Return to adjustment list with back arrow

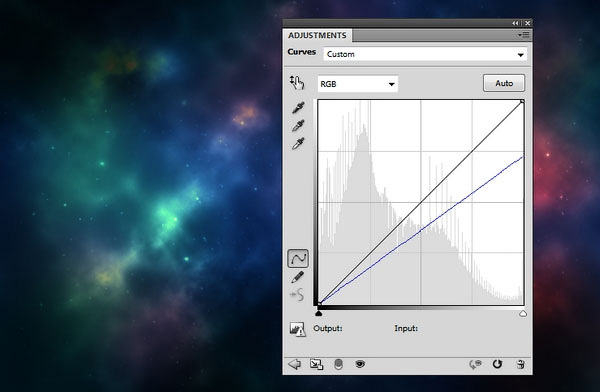[x=294, y=364]
